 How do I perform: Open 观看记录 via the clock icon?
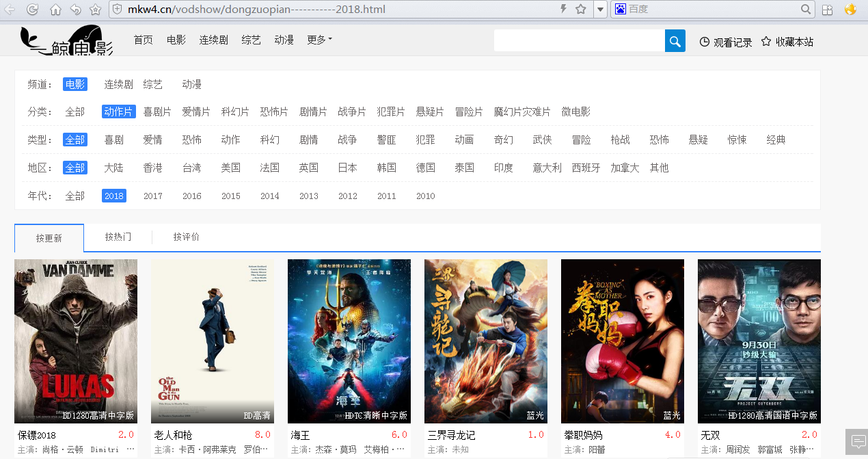pos(703,41)
